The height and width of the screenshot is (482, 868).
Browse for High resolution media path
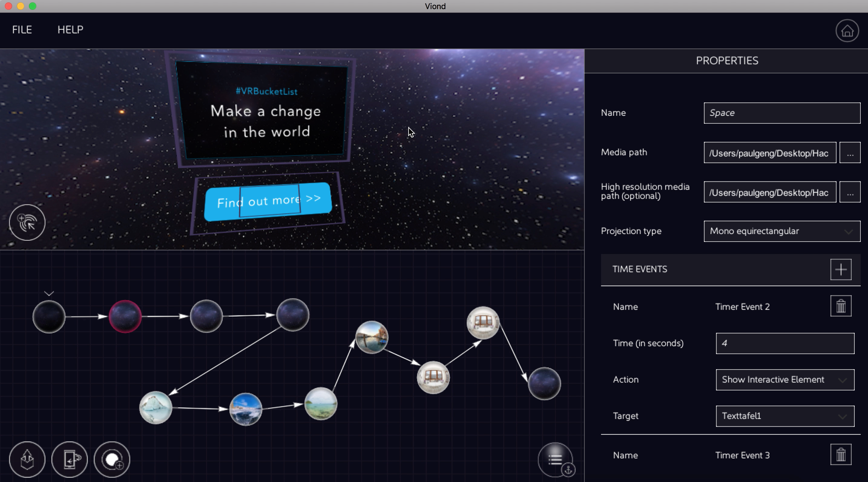coord(850,192)
